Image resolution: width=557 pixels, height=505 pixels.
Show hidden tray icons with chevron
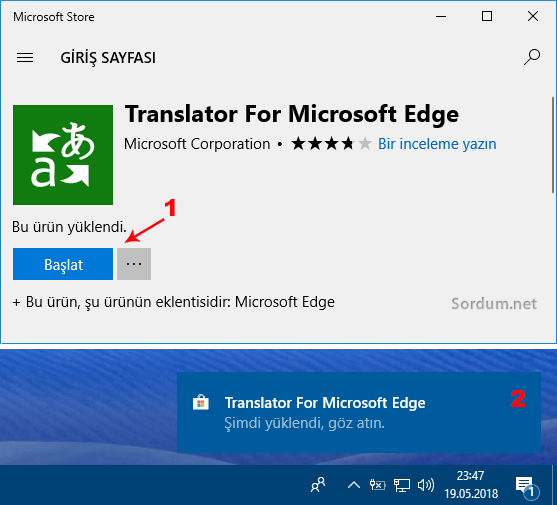(354, 485)
